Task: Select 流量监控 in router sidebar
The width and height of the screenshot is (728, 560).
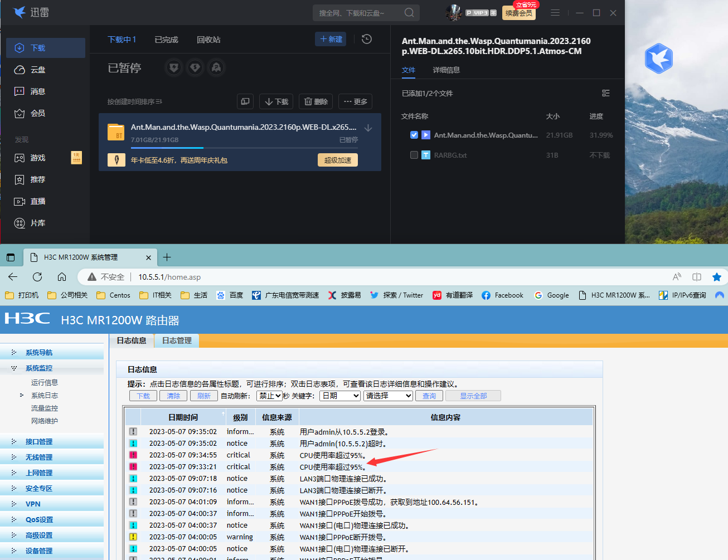Action: coord(45,408)
